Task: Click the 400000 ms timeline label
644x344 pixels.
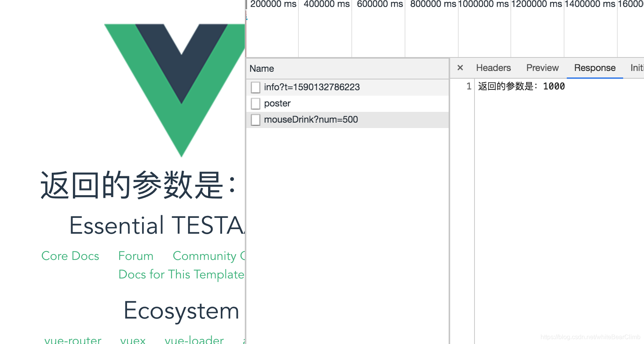Action: click(327, 4)
